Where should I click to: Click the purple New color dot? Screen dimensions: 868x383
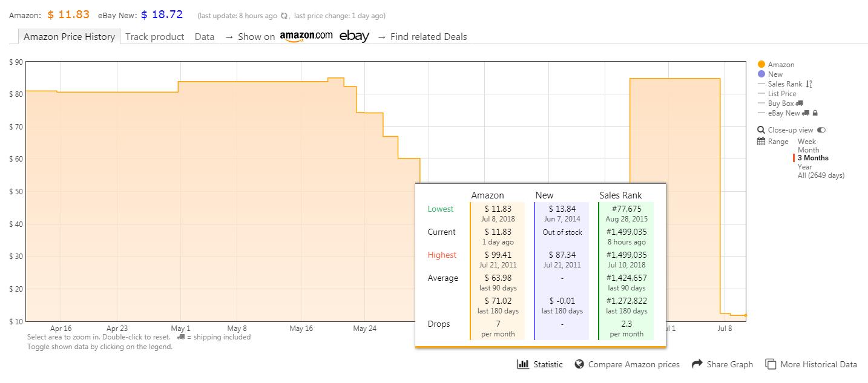tap(761, 74)
